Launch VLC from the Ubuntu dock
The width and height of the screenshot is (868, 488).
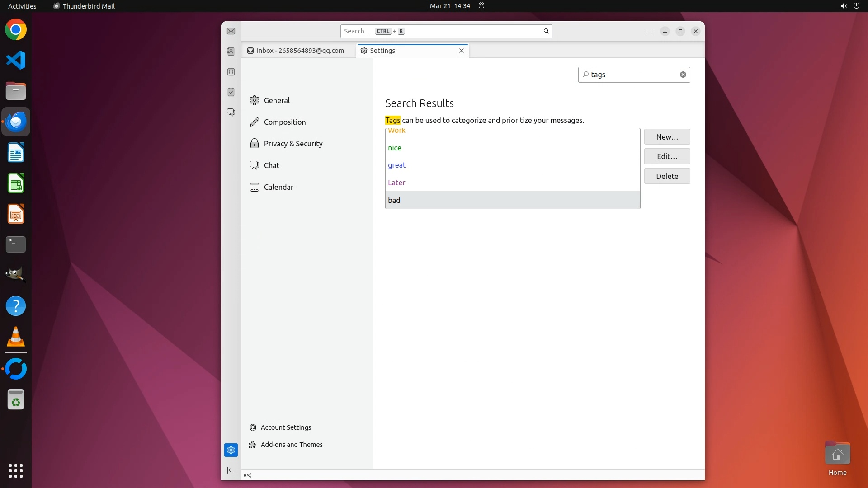click(16, 337)
